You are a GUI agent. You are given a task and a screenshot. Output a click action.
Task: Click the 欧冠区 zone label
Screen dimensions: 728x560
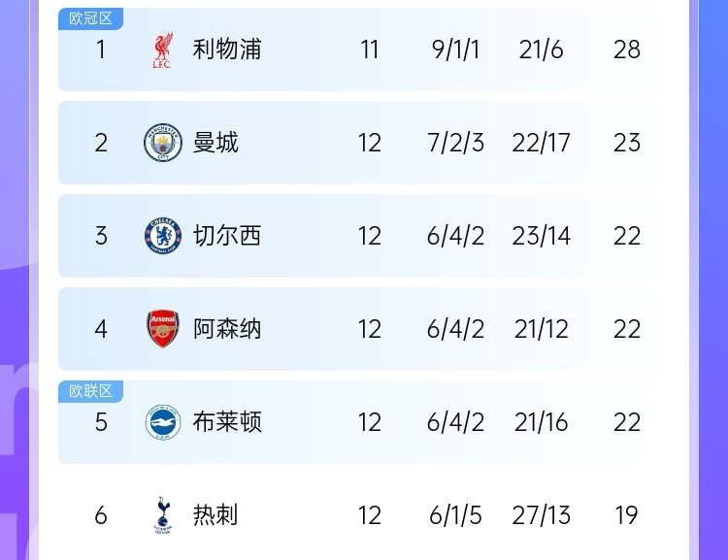(x=90, y=18)
